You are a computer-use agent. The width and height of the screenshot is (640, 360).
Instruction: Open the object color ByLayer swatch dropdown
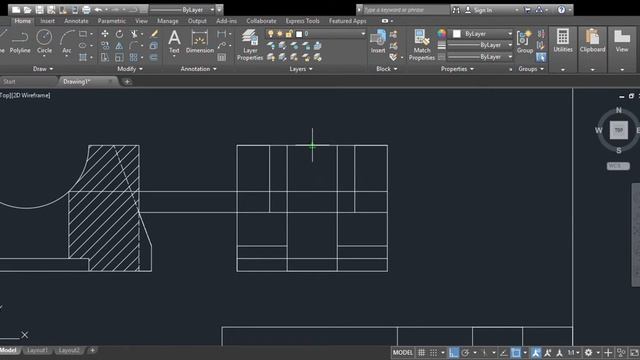click(x=482, y=33)
